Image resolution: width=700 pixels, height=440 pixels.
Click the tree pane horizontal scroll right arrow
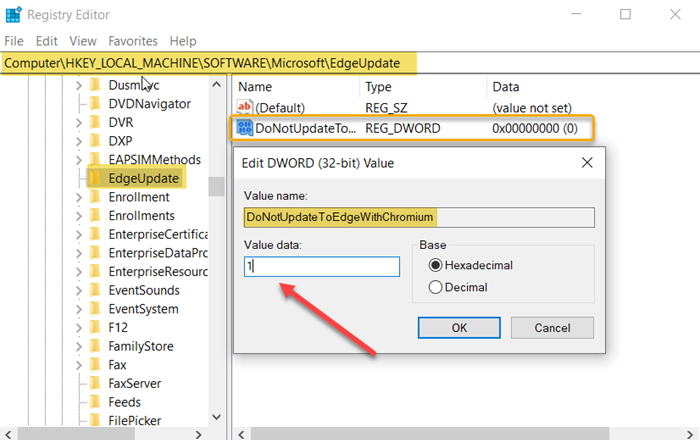pyautogui.click(x=199, y=434)
